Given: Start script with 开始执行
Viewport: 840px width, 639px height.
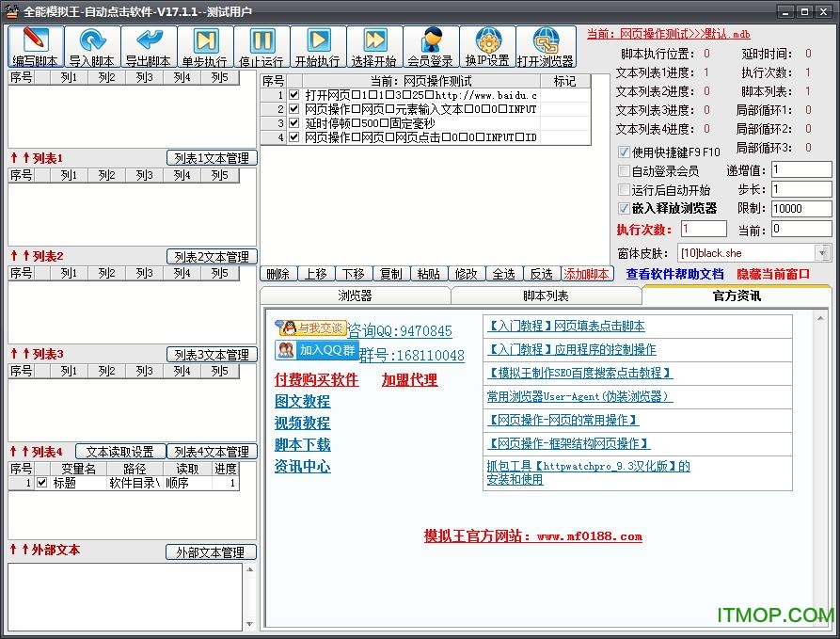Looking at the screenshot, I should pos(318,47).
